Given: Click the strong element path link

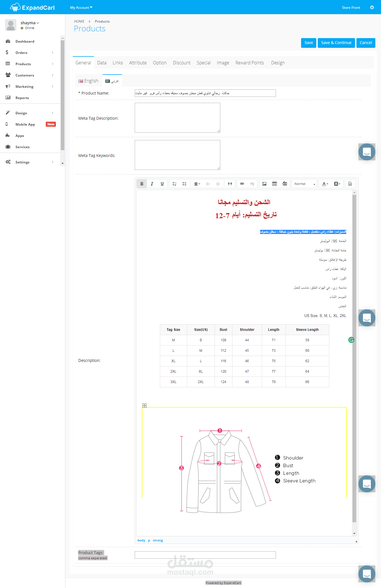Looking at the screenshot, I should (x=158, y=540).
